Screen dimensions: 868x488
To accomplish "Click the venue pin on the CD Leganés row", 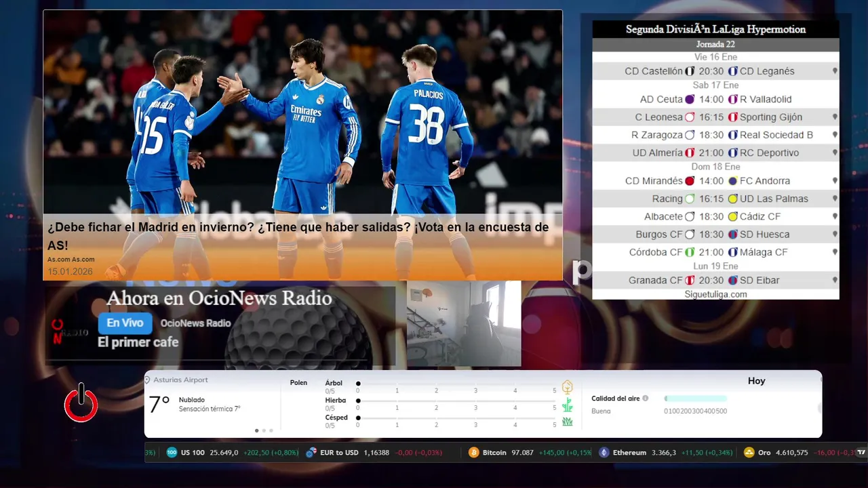I will 835,70.
